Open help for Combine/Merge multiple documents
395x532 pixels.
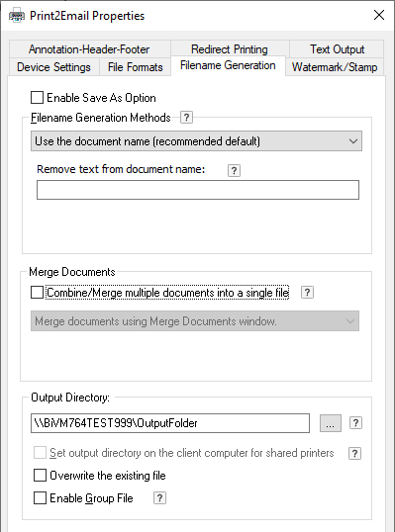pos(307,293)
